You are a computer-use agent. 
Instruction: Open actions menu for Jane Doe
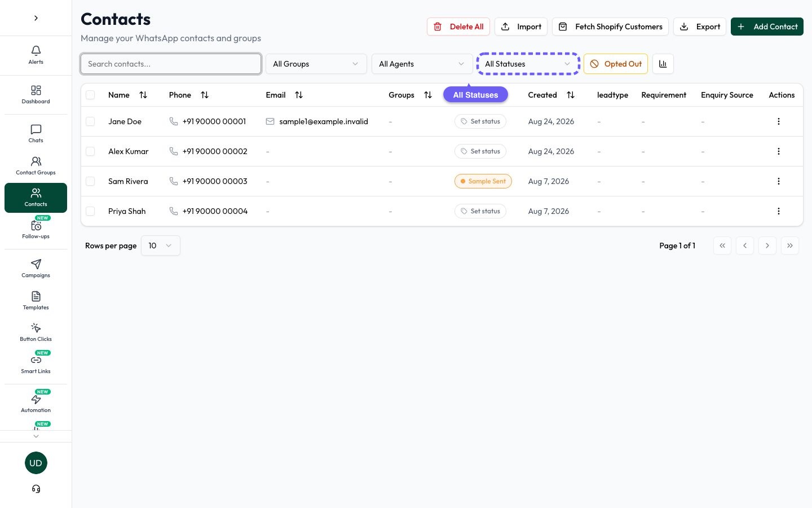(779, 121)
